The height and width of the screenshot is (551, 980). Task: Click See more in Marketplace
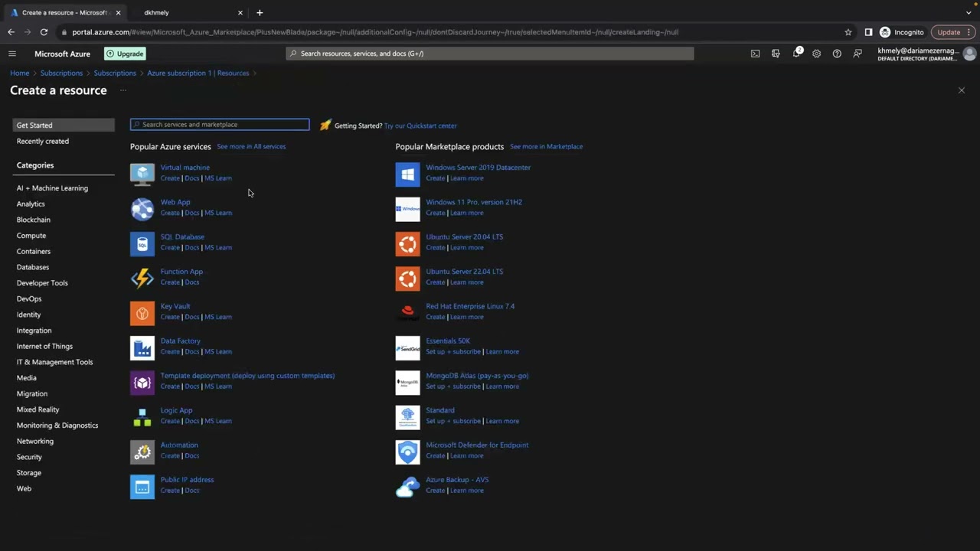coord(546,146)
